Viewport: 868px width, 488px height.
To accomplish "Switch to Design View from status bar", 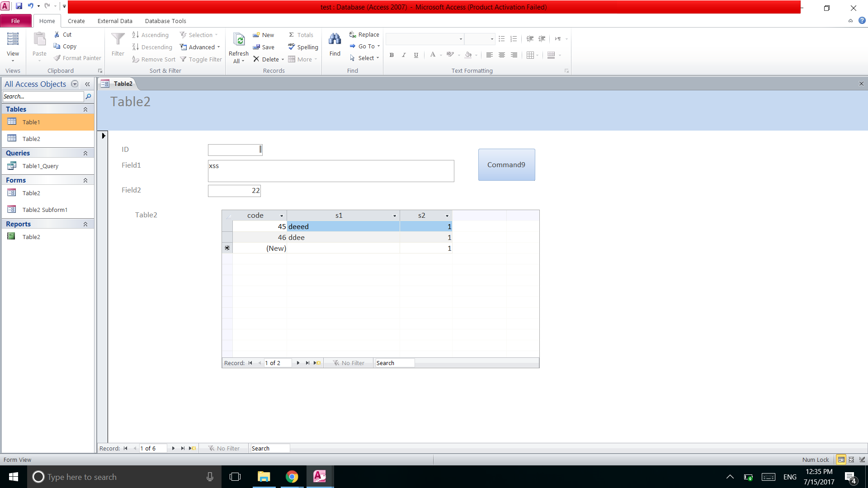I will coord(862,460).
